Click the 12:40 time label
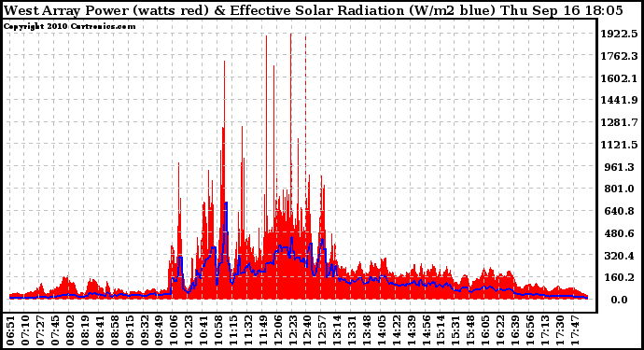 click(x=308, y=330)
